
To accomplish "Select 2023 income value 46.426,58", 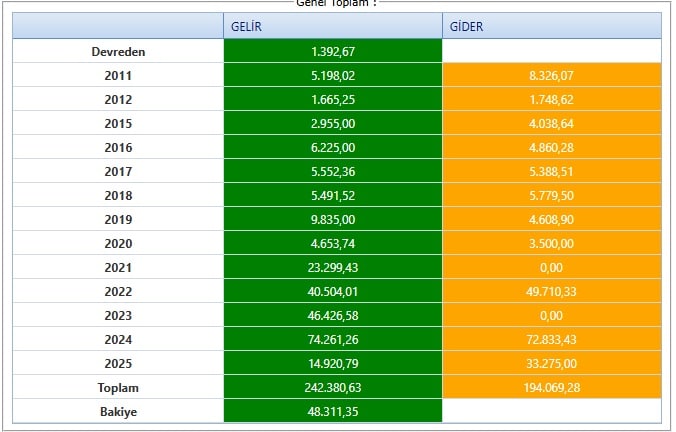I will coord(332,315).
